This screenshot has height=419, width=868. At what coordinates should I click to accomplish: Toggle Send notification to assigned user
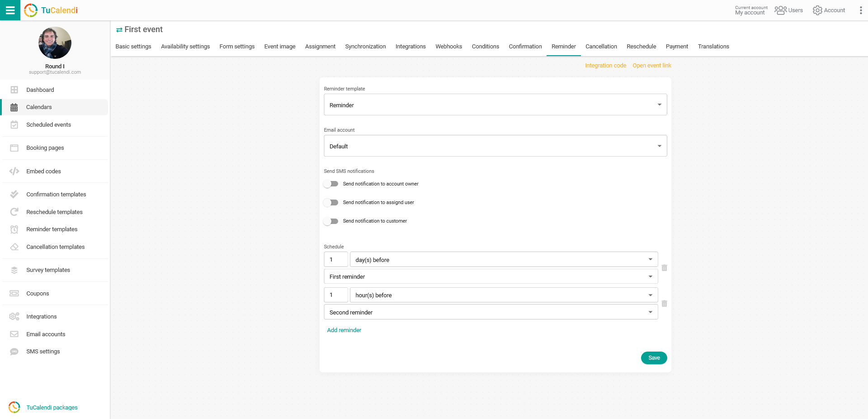pyautogui.click(x=331, y=202)
